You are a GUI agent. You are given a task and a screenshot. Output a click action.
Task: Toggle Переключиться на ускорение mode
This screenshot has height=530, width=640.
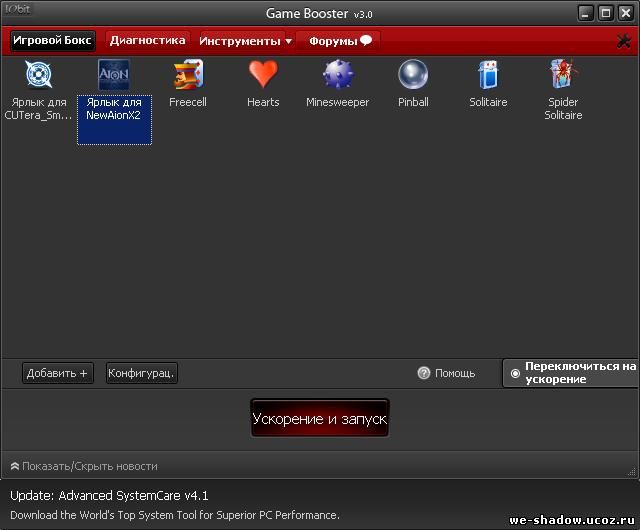(x=571, y=373)
